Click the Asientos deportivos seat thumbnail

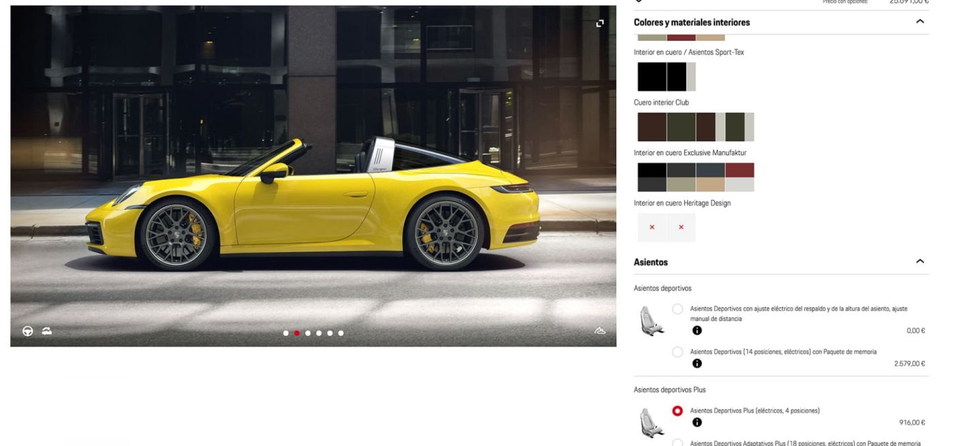(651, 321)
